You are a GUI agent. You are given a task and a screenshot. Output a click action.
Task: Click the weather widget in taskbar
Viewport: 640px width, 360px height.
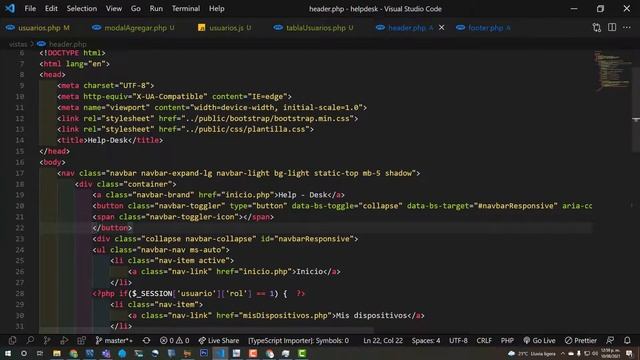[x=531, y=353]
